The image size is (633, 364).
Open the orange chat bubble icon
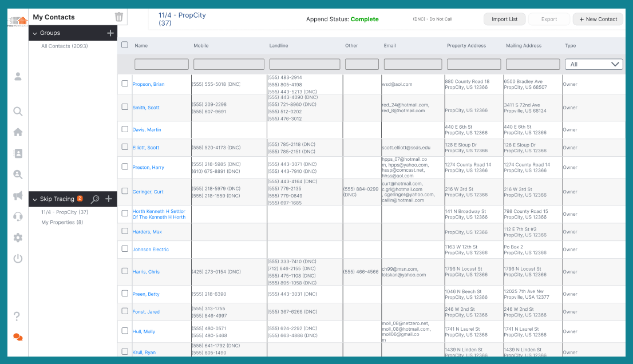[x=18, y=337]
